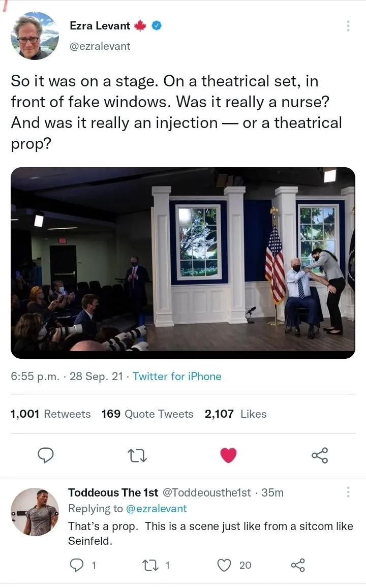Open Toddeous The 1st's profile picture
Image resolution: width=366 pixels, height=588 pixels.
35,512
